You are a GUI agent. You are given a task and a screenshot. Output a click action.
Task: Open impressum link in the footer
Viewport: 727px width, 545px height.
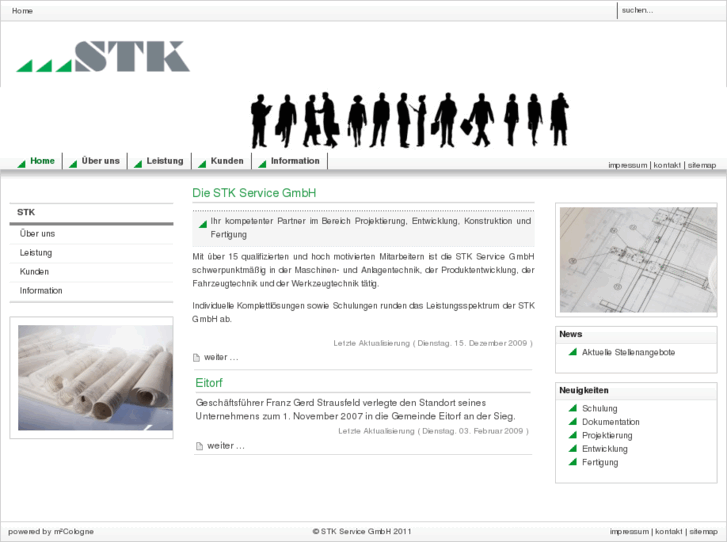pos(629,532)
